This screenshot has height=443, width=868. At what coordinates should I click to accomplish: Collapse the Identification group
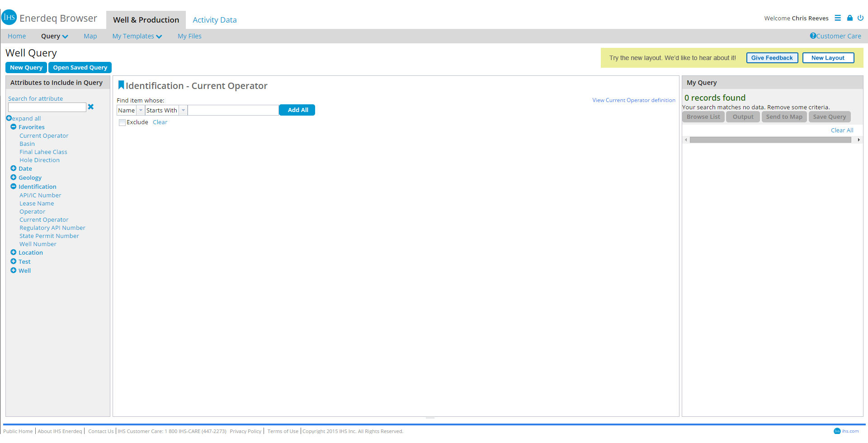pos(14,187)
